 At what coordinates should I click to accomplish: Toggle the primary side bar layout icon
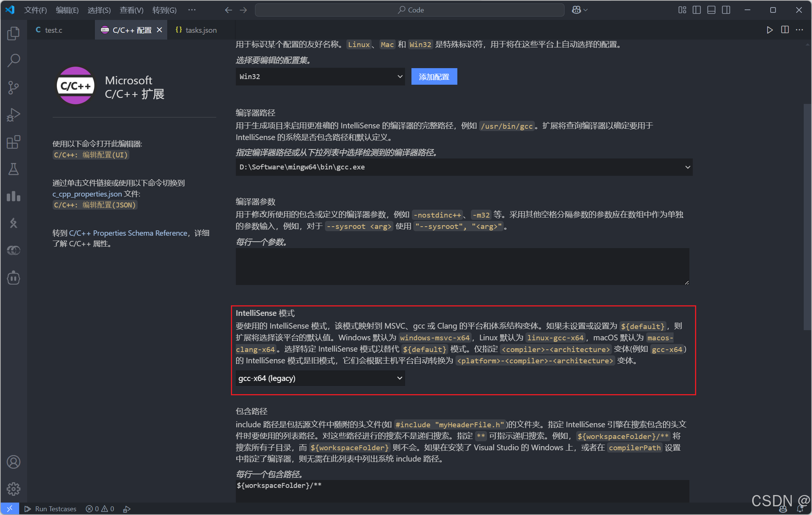[697, 10]
